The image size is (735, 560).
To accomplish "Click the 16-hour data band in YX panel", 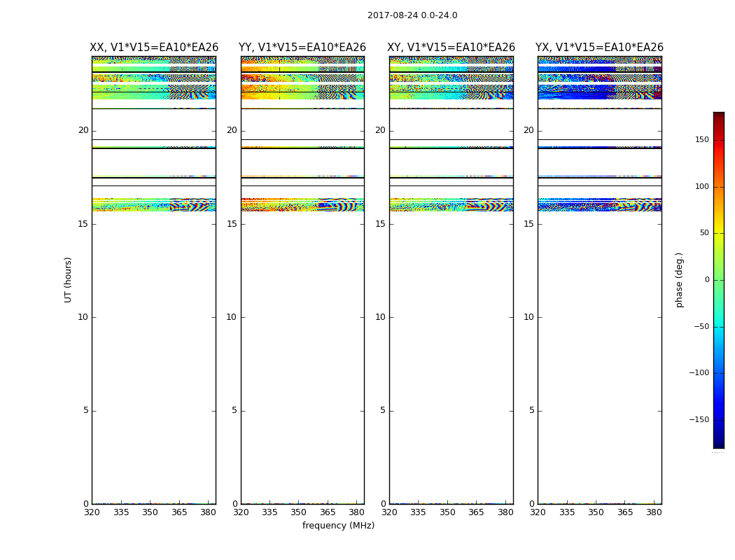I will click(599, 205).
